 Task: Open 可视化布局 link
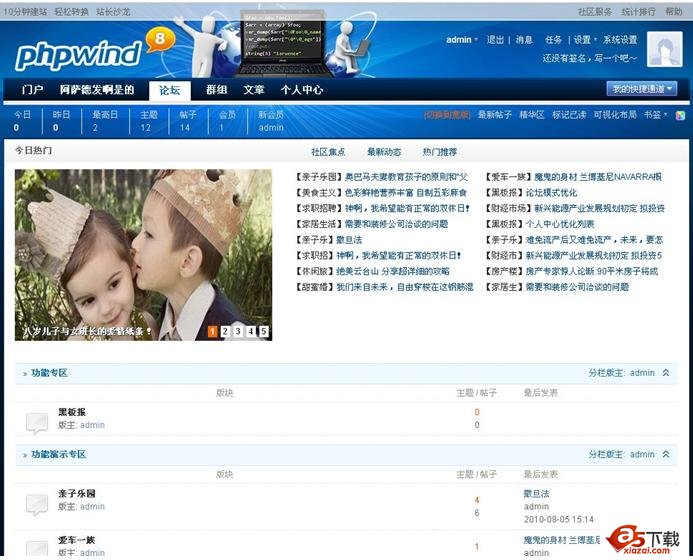615,115
